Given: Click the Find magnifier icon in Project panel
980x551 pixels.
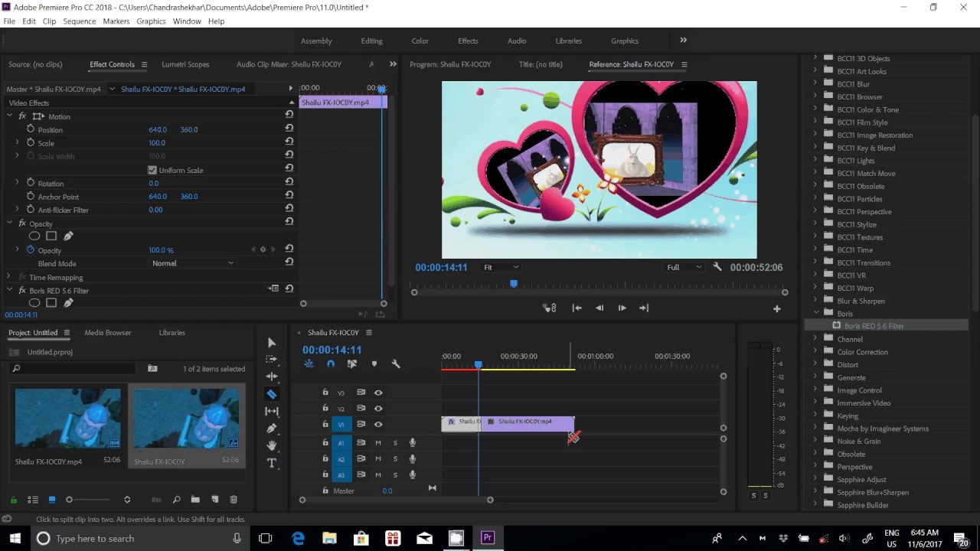Looking at the screenshot, I should click(x=176, y=500).
